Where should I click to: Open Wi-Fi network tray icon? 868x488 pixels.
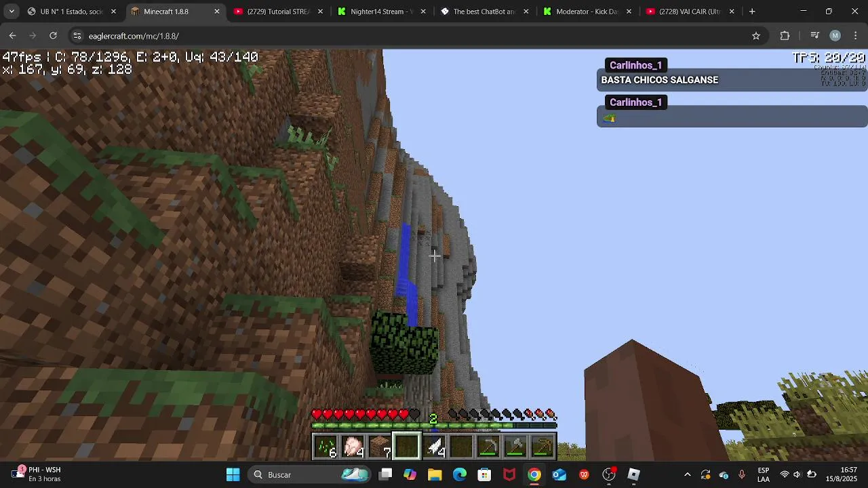pos(785,474)
